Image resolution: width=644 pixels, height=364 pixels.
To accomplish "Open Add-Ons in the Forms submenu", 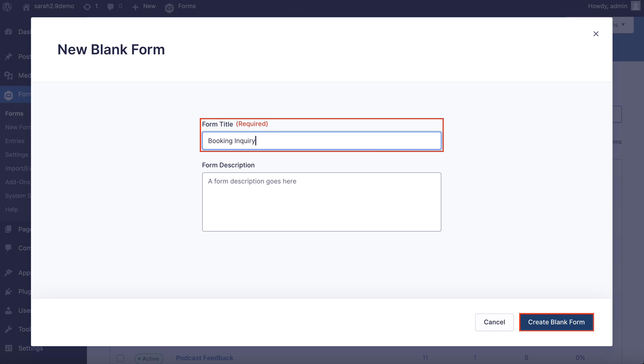I will coord(18,182).
